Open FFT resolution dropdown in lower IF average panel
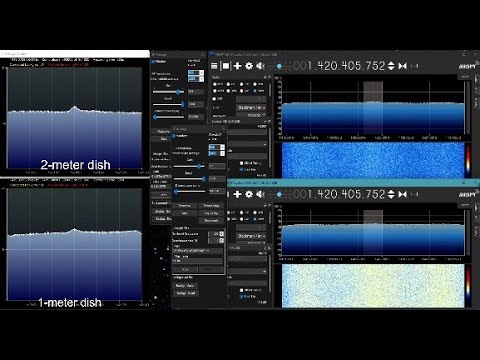Image resolution: width=480 pixels, height=360 pixels. point(217,147)
